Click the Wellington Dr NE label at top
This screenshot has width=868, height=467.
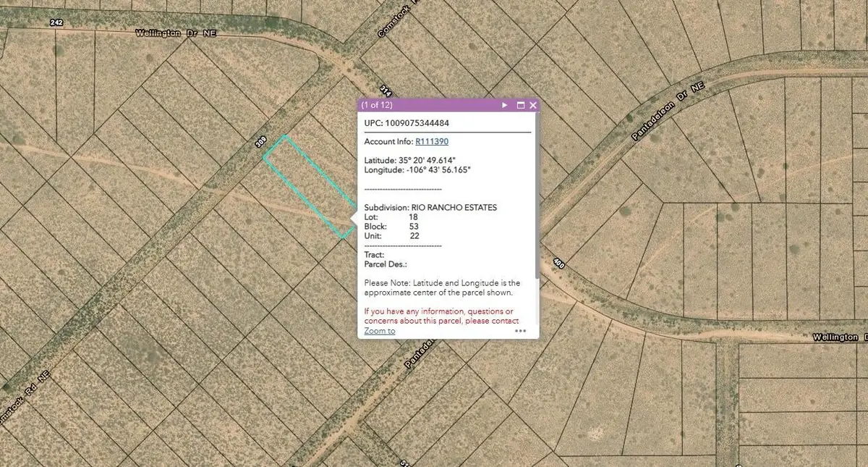click(176, 33)
